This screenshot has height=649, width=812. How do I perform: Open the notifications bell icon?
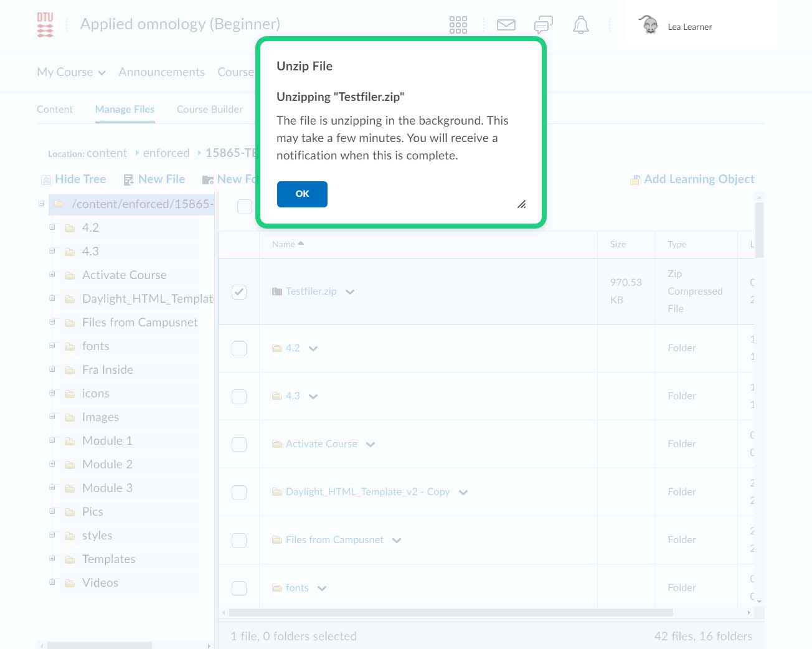580,25
